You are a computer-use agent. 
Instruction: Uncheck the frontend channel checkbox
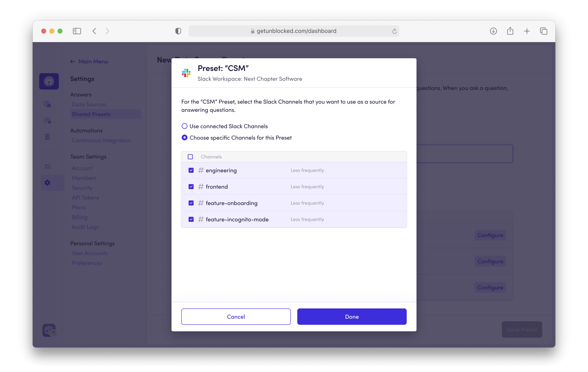click(191, 187)
